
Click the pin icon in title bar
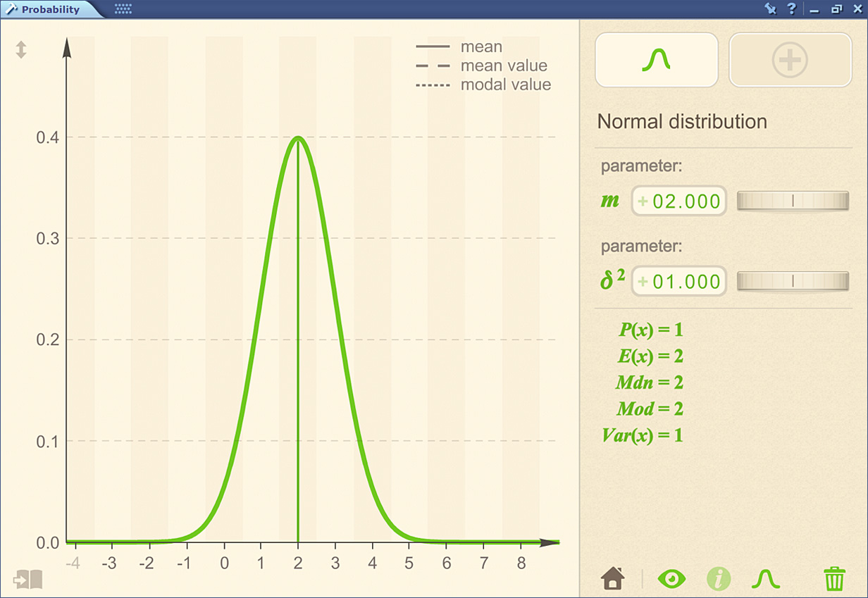click(x=769, y=9)
